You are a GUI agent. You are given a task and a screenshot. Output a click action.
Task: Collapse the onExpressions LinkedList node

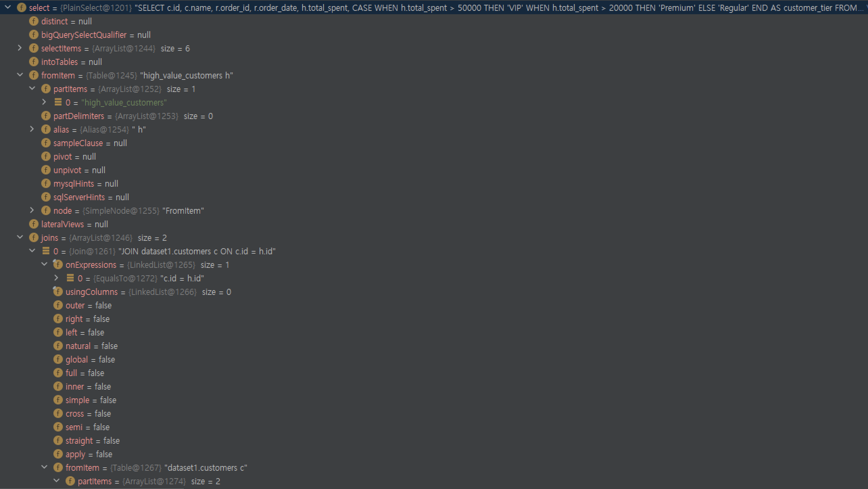44,264
